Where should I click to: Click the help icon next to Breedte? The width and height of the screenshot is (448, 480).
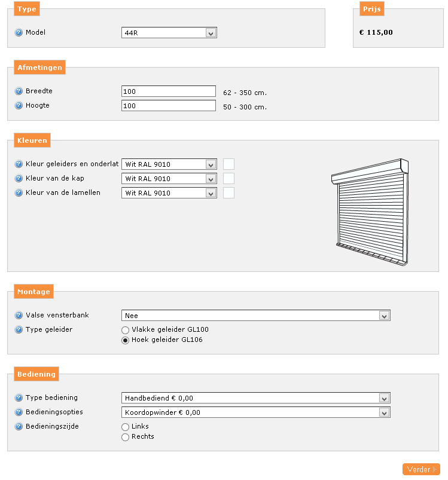point(19,91)
